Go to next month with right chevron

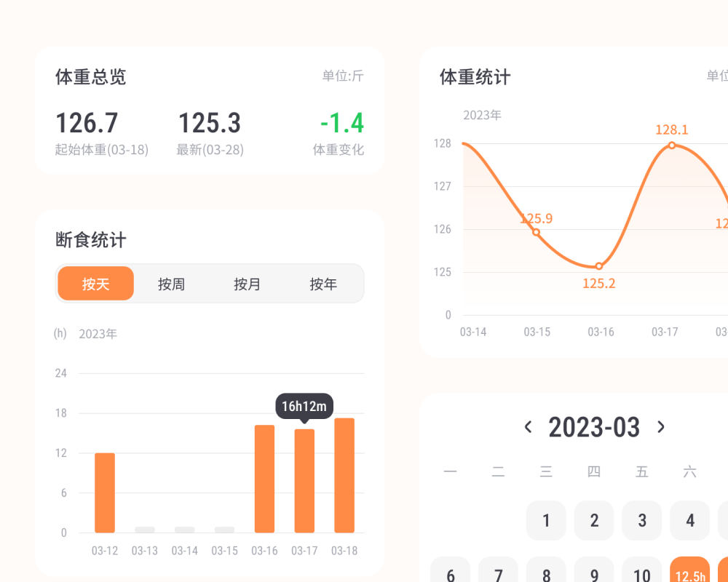[661, 427]
